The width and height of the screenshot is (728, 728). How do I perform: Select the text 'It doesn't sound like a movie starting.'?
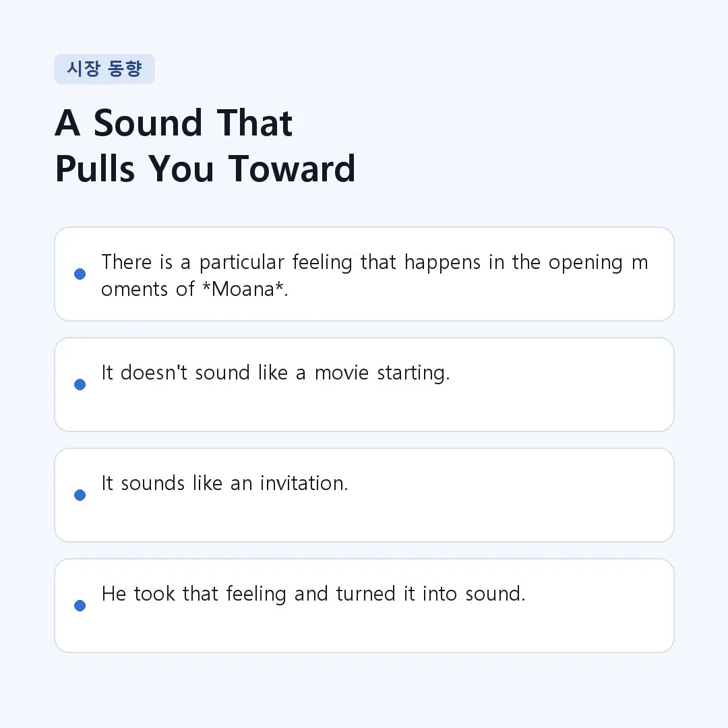click(276, 373)
